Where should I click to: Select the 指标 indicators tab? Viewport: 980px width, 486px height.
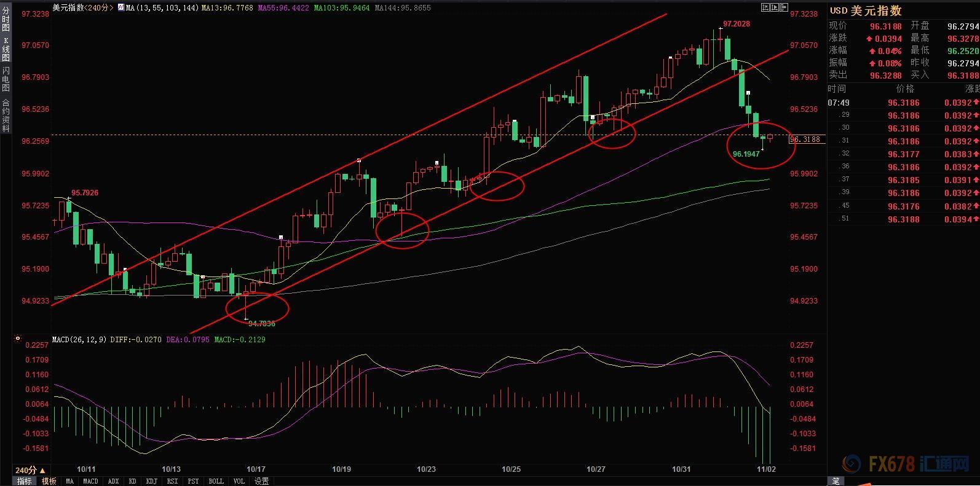tap(25, 481)
